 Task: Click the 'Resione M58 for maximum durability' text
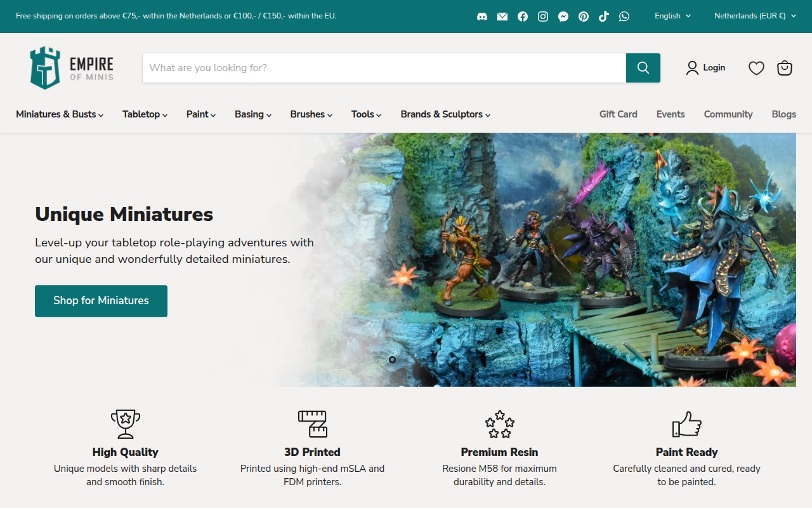pyautogui.click(x=500, y=475)
